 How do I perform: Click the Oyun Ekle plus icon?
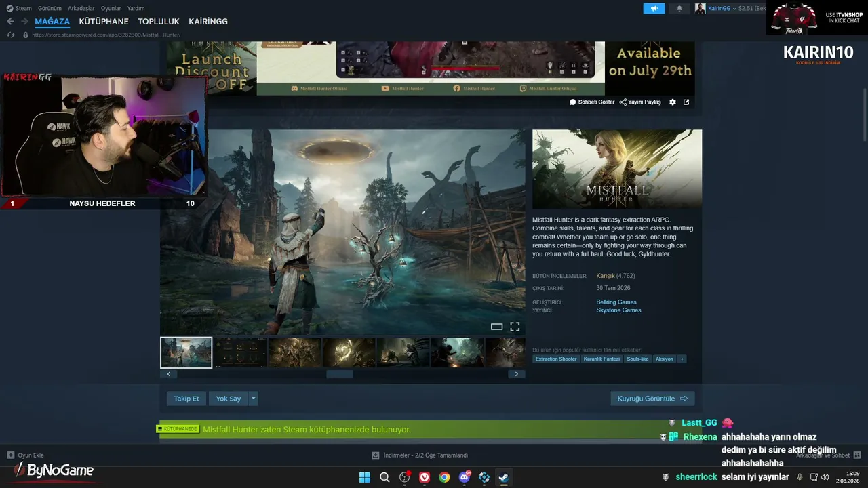click(11, 455)
